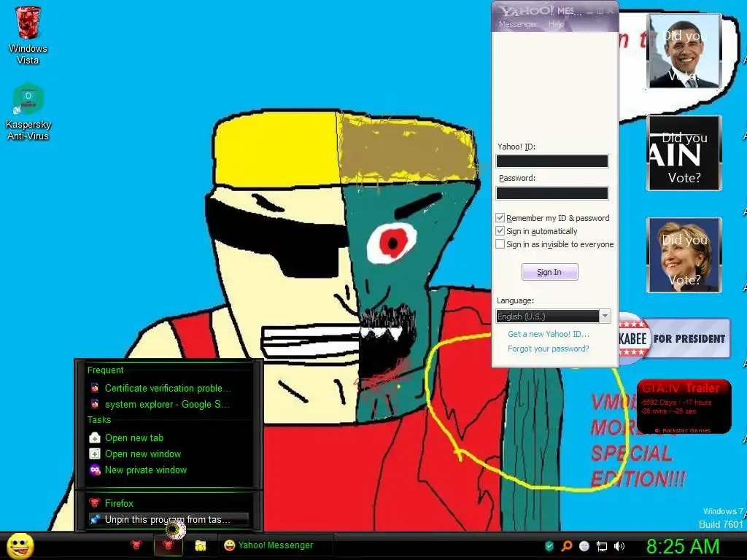
Task: Click the Obama Did you Vote gadget
Action: click(684, 51)
